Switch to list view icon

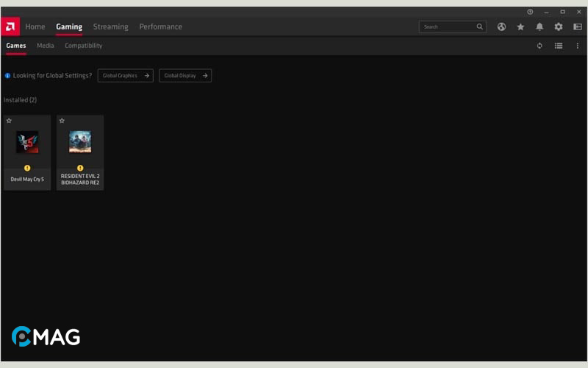(x=559, y=46)
